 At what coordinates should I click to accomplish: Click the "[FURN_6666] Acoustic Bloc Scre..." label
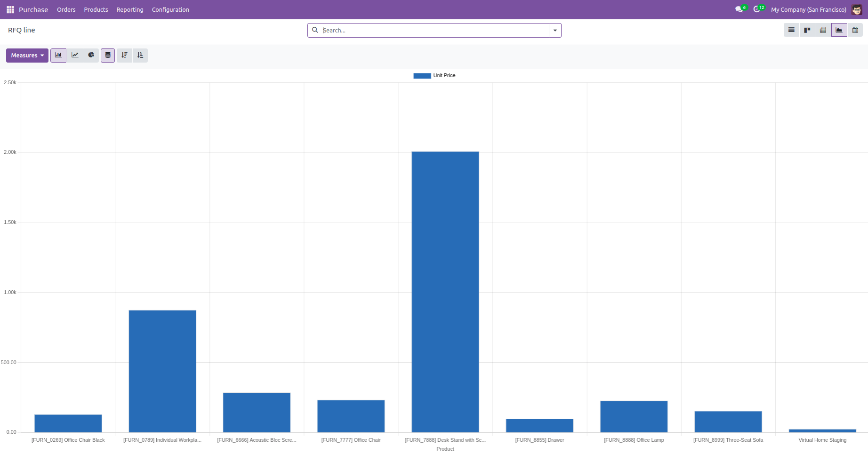click(x=257, y=440)
